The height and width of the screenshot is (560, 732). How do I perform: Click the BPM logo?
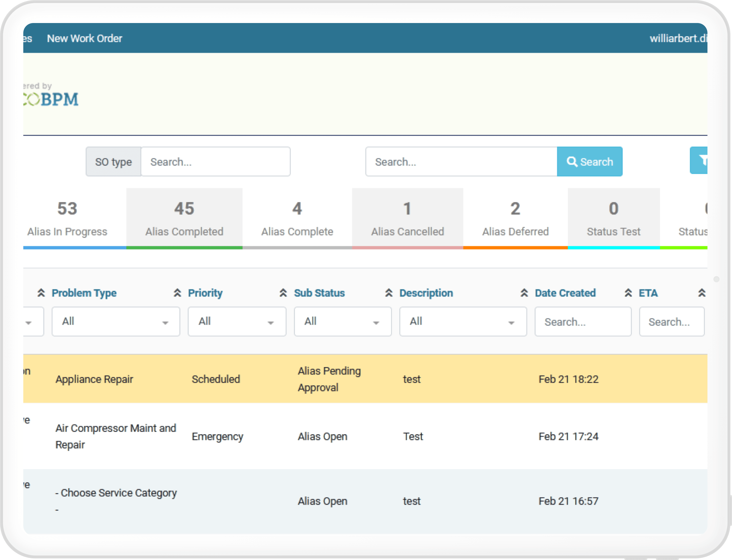pyautogui.click(x=51, y=99)
